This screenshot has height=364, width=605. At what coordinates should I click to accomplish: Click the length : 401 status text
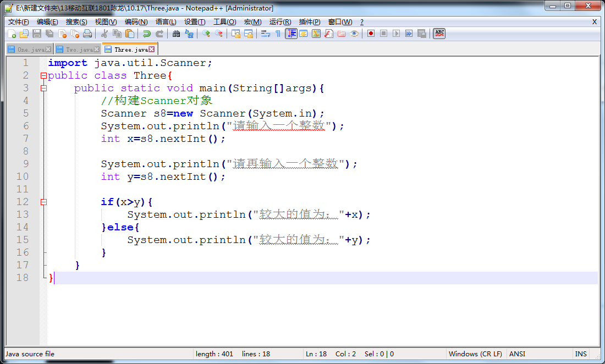[x=214, y=354]
